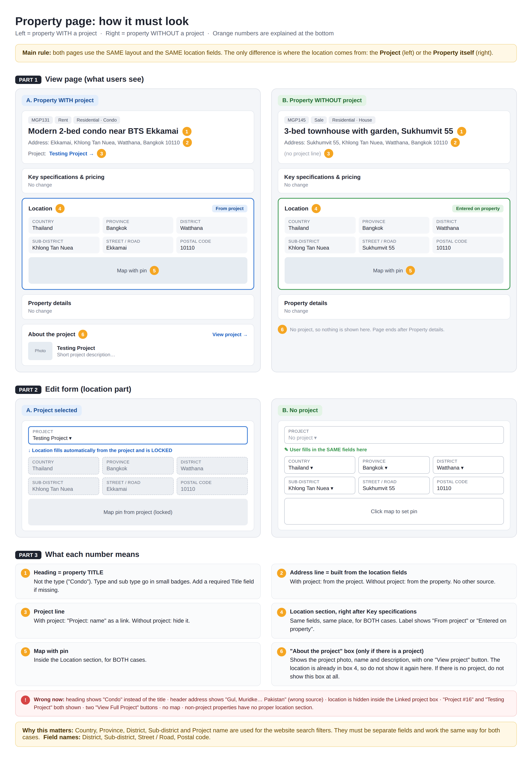Click the 'Short project description…' text

[86, 355]
